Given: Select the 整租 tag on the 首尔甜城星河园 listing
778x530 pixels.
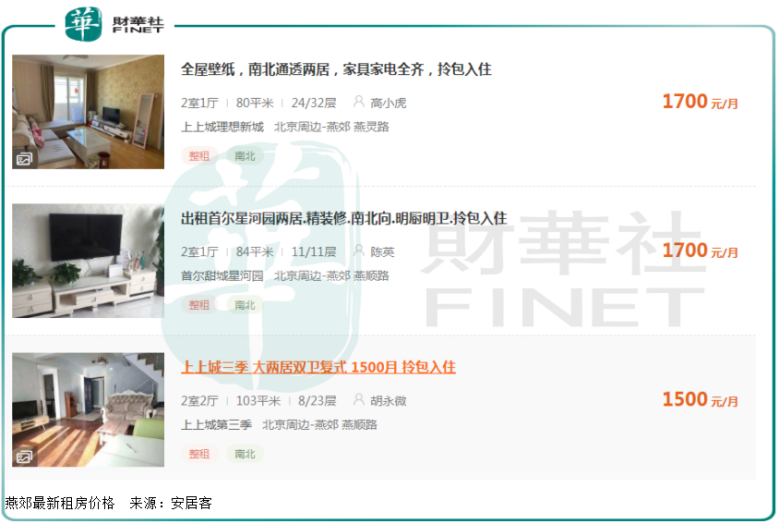Looking at the screenshot, I should point(199,305).
